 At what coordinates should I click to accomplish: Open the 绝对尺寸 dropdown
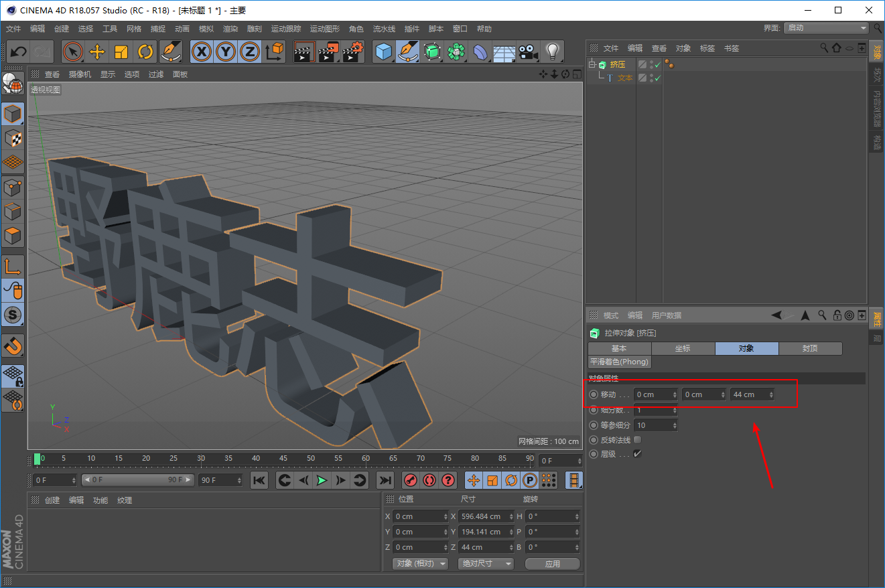486,564
